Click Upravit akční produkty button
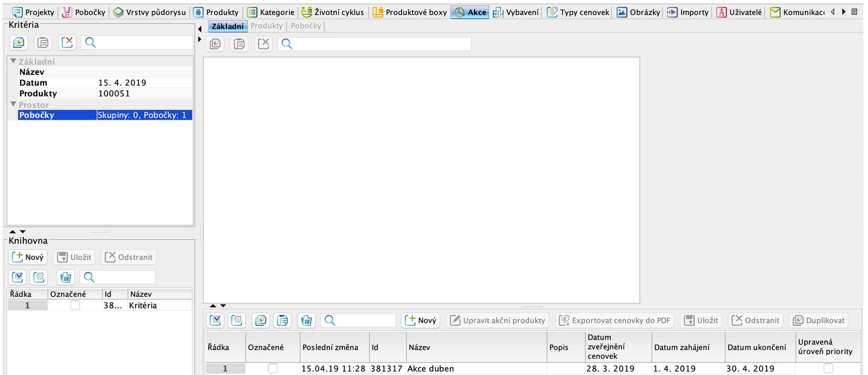This screenshot has width=868, height=375. click(x=498, y=320)
